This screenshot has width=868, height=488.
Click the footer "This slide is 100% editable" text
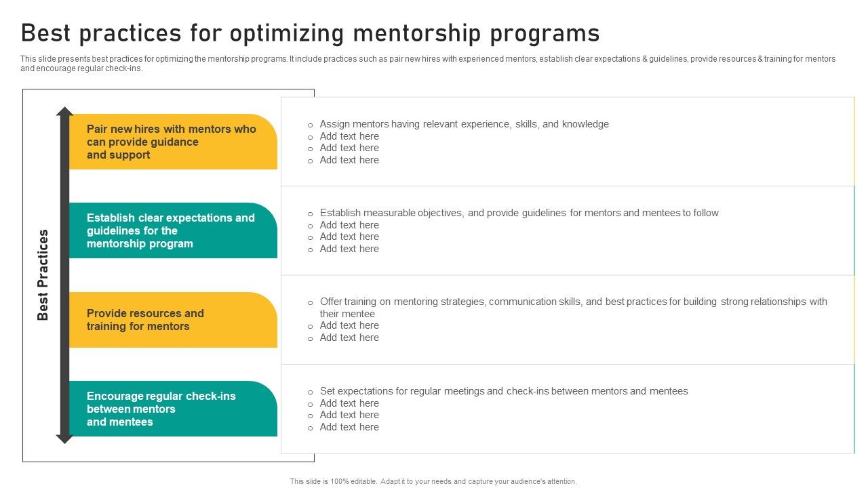tap(433, 481)
